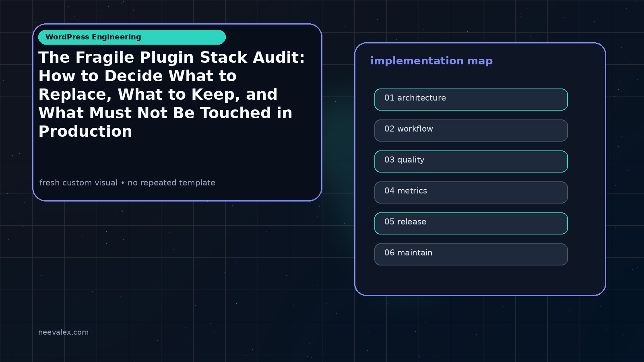Click the fresh custom visual caption
This screenshot has height=362, width=644.
[127, 183]
